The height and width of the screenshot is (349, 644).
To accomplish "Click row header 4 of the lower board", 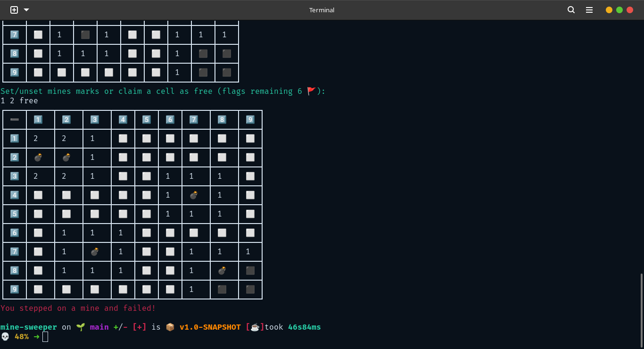I will 15,195.
